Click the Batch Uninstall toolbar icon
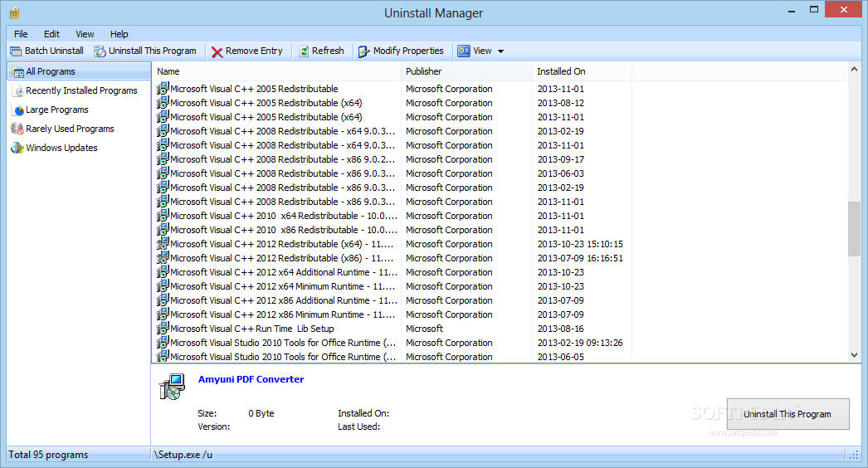Viewport: 868px width, 468px height. click(16, 51)
